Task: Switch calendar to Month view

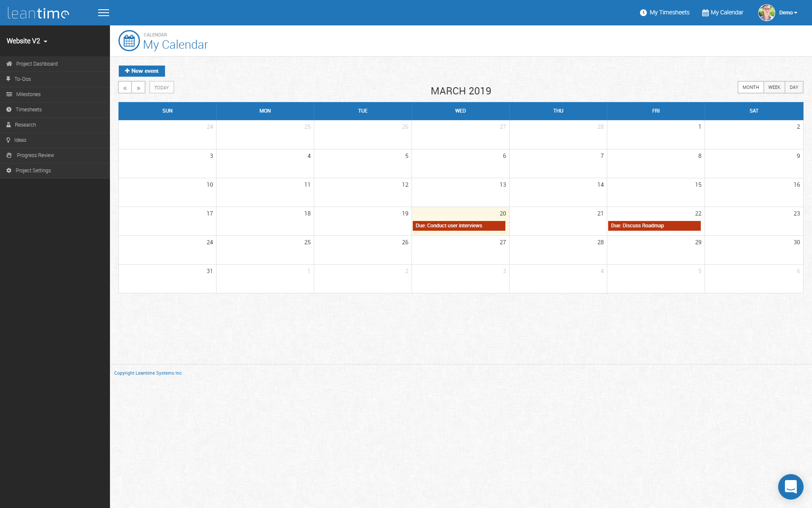Action: click(x=751, y=87)
